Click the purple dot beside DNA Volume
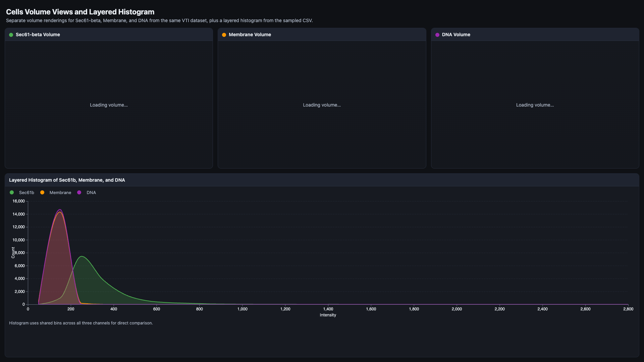The width and height of the screenshot is (644, 362). pos(437,35)
